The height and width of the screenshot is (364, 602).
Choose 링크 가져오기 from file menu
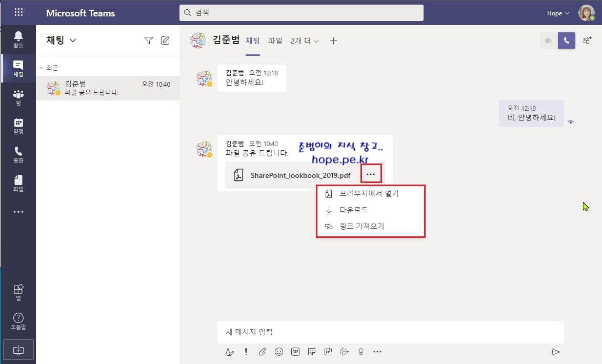(371, 227)
